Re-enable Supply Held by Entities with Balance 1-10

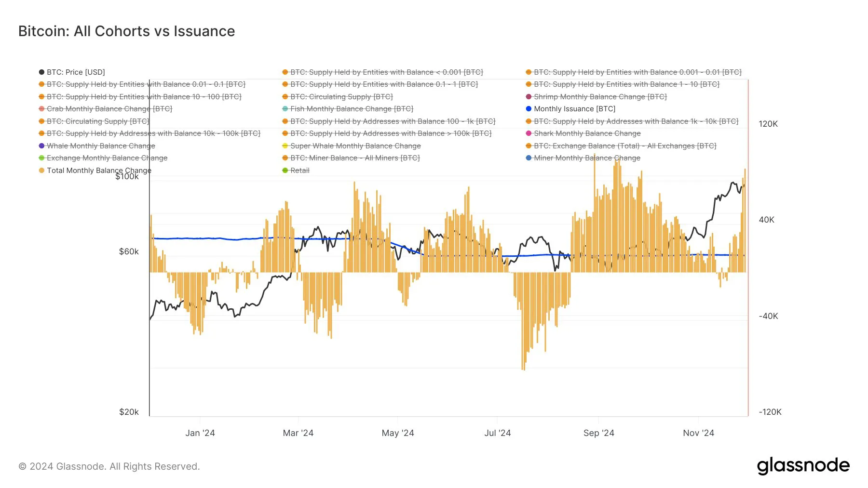click(x=622, y=84)
